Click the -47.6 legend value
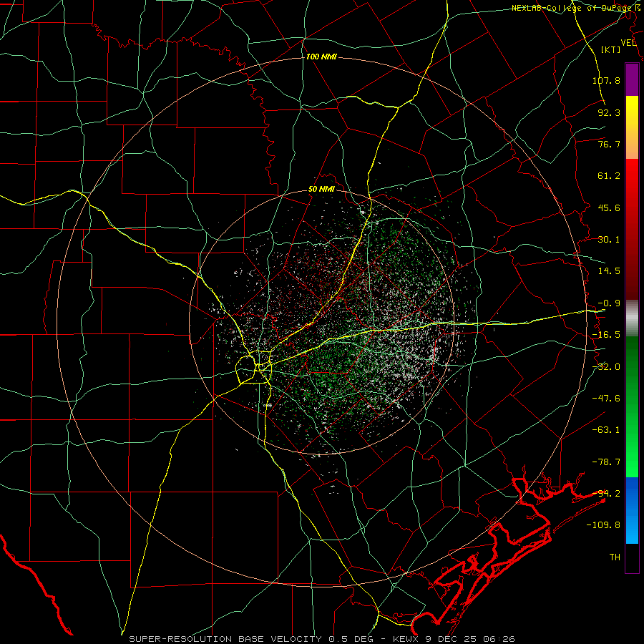This screenshot has height=644, width=644. (606, 399)
